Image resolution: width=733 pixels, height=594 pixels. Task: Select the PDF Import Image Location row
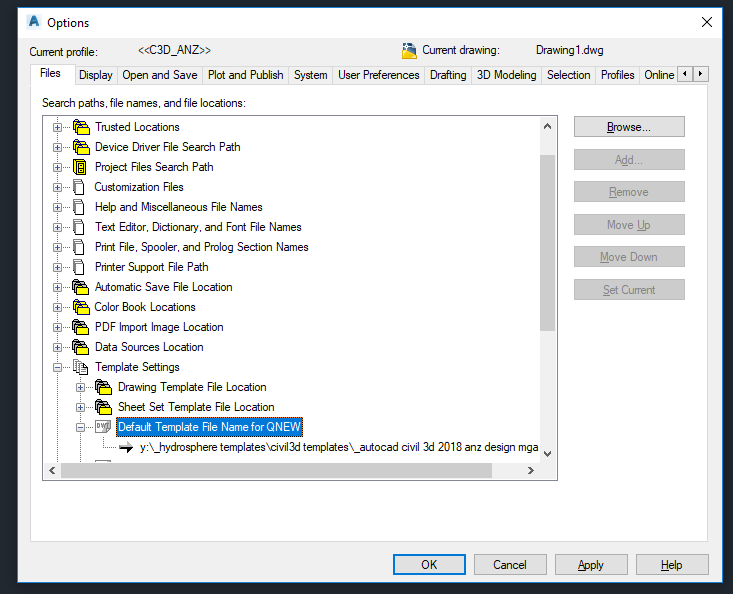[x=159, y=327]
